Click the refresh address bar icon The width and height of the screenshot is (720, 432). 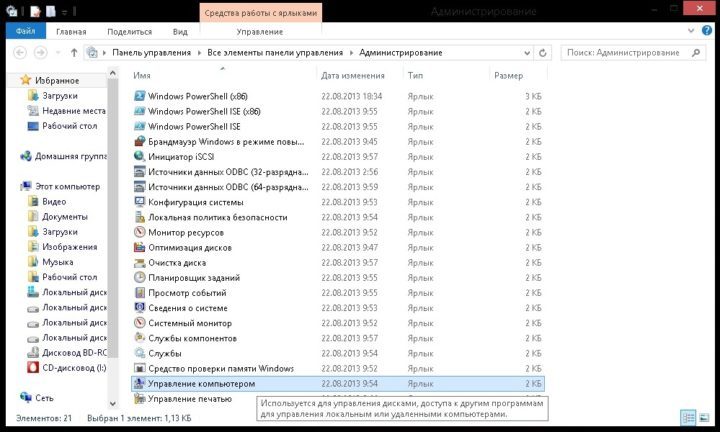[x=542, y=53]
